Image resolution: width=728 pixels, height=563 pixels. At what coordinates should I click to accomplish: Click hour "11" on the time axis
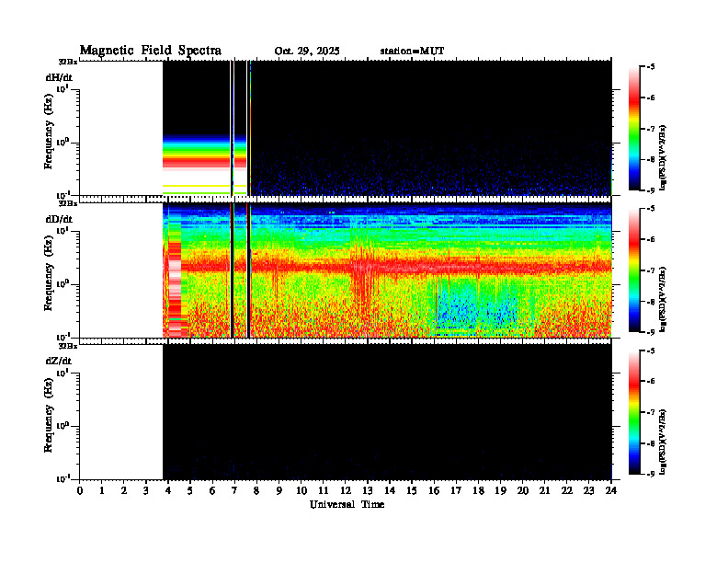[324, 490]
